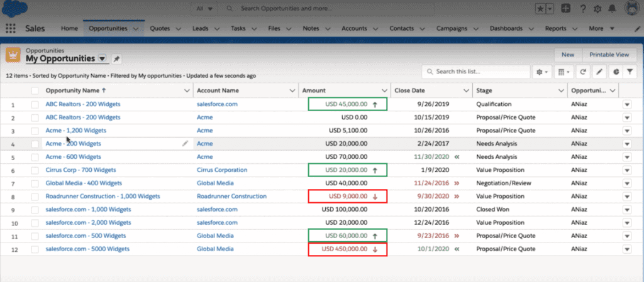Open the global actions plus icon
644x282 pixels.
click(565, 8)
